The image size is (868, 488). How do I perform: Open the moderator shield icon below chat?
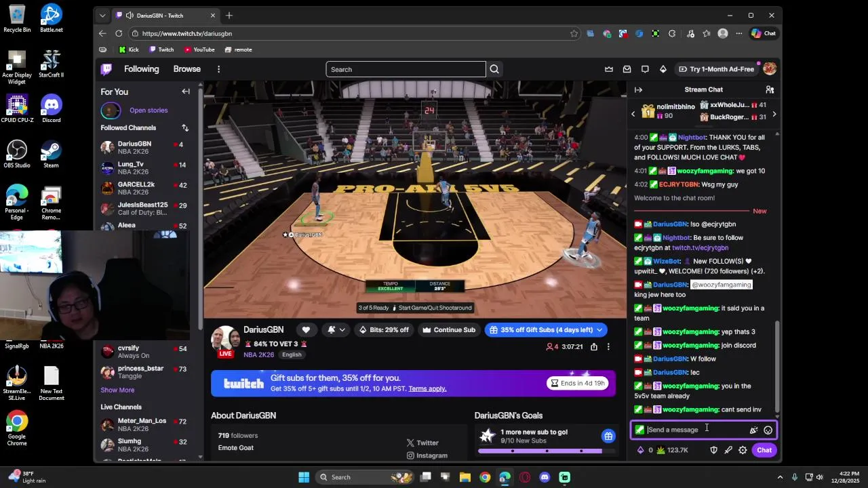tap(713, 450)
